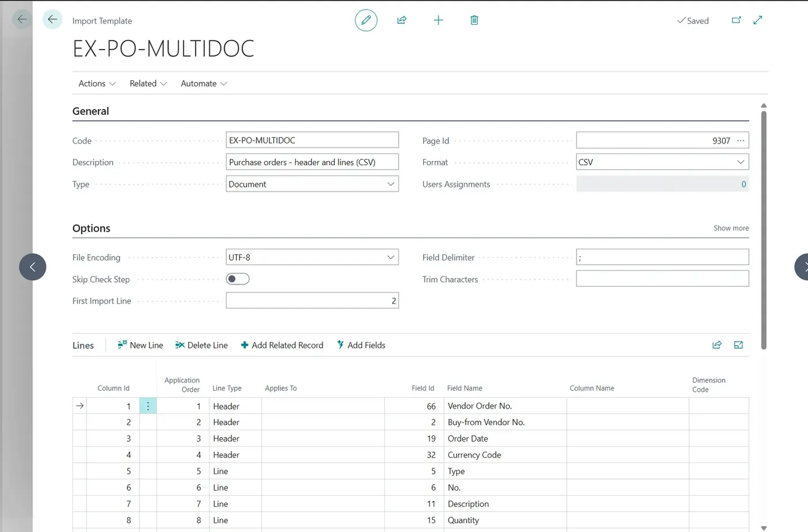Click the Page Id lookup ellipsis
The image size is (808, 532).
[741, 140]
